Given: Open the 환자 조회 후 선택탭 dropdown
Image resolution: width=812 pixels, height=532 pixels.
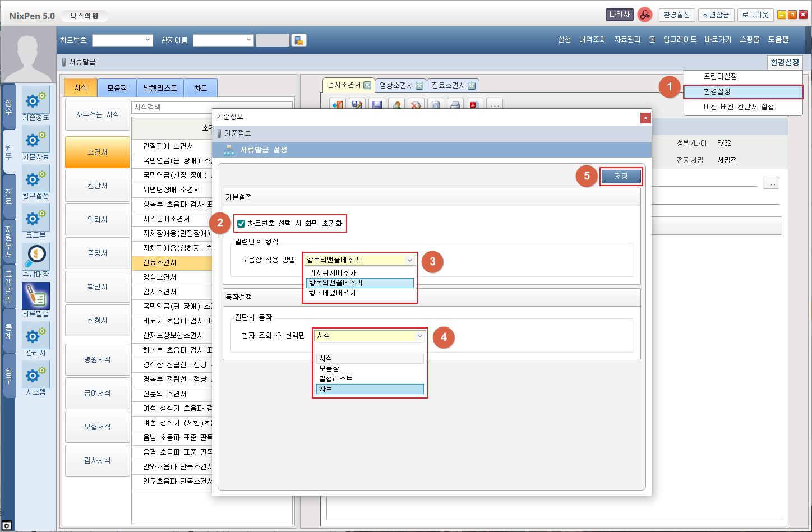Looking at the screenshot, I should (419, 336).
